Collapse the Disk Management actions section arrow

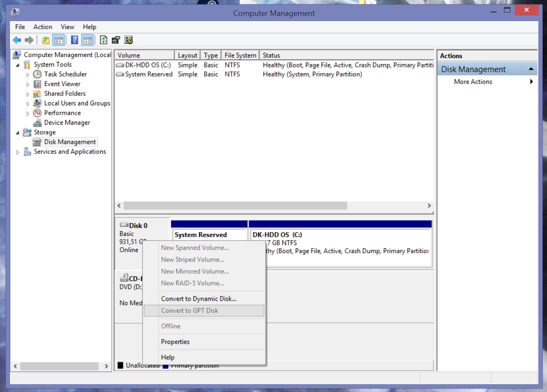[x=531, y=69]
